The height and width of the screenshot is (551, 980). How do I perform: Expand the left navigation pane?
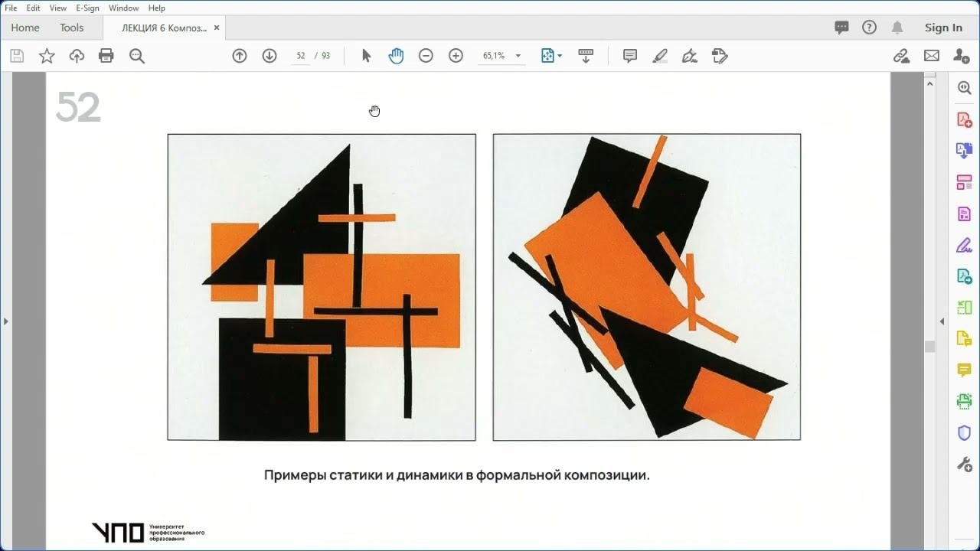click(x=5, y=321)
